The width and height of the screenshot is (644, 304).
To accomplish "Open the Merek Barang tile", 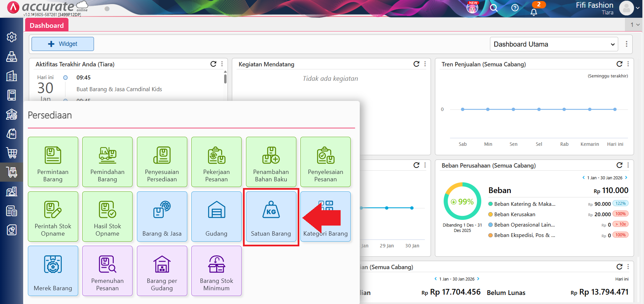I will coord(53,271).
